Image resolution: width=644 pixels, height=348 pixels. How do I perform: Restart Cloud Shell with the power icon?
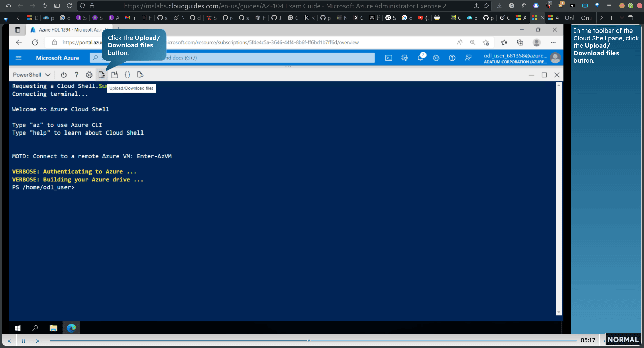click(x=63, y=75)
